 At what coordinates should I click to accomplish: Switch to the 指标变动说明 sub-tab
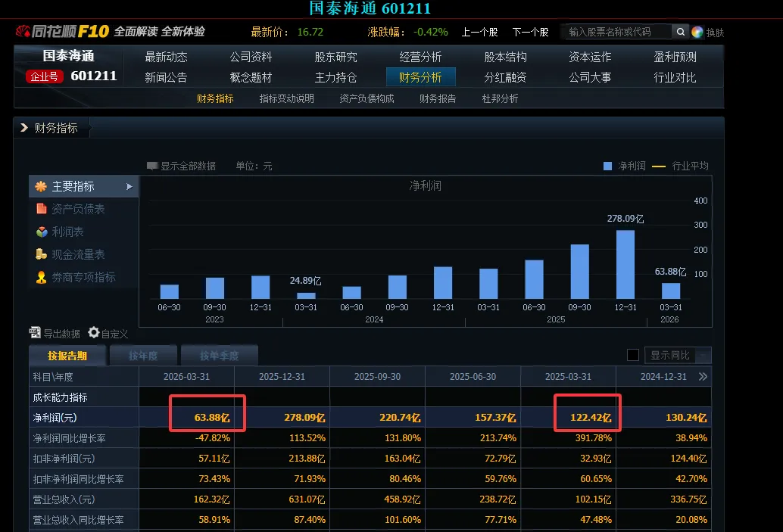click(x=287, y=98)
